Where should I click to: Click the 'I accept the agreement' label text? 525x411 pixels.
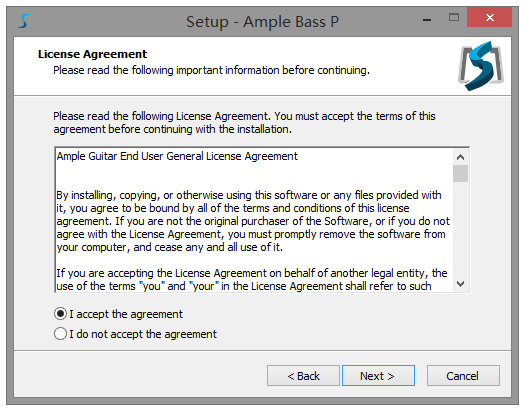(126, 314)
